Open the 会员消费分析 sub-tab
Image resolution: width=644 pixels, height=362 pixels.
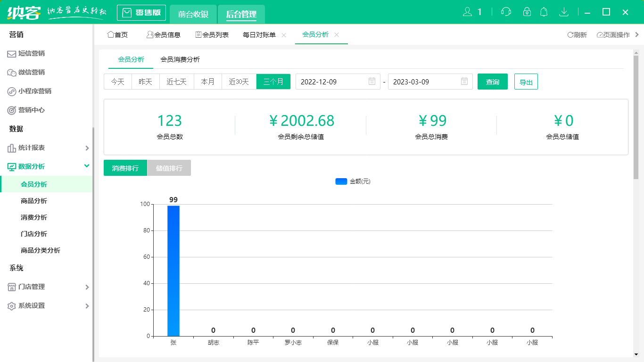180,59
